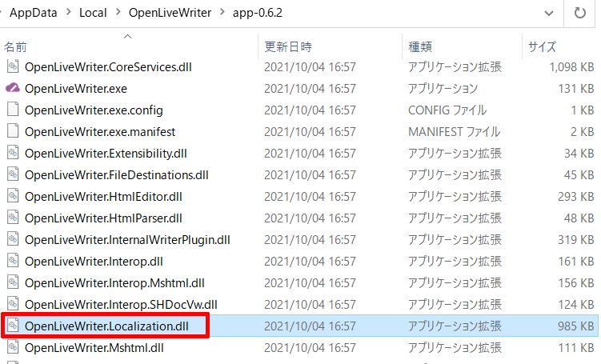
Task: Click the 985 KB size value
Action: point(575,326)
